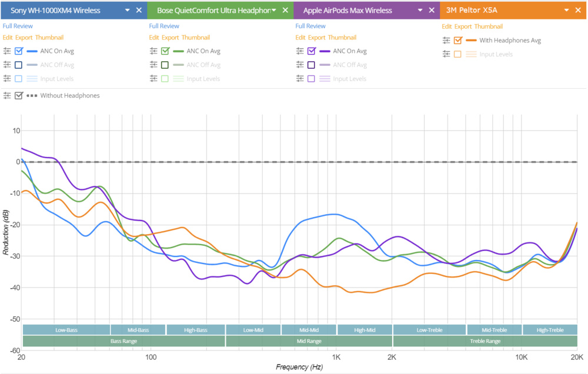Open Full Review link for Sony headphones

18,26
